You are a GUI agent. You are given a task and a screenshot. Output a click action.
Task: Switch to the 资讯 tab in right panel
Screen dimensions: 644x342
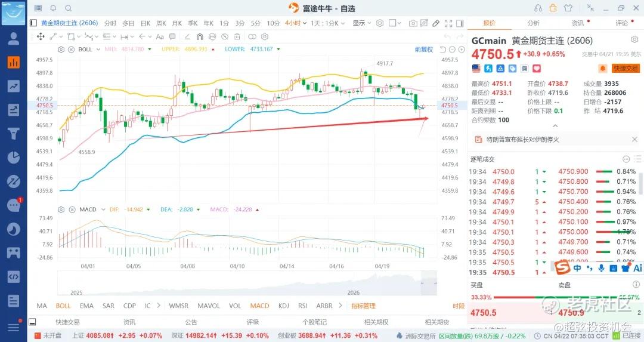click(578, 23)
